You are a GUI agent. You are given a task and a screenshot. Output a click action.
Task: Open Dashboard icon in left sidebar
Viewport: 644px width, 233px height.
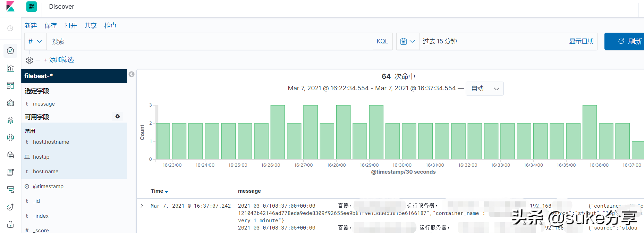pyautogui.click(x=10, y=85)
